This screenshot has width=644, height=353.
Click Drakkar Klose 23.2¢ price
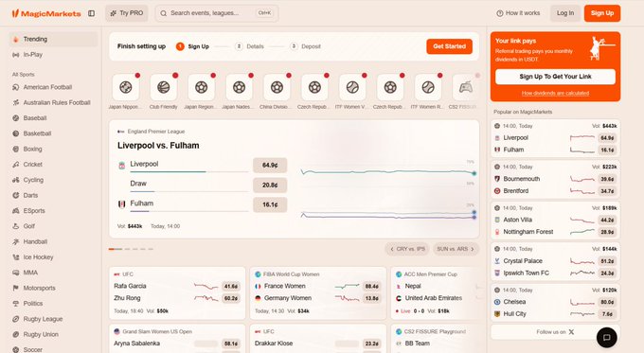(x=371, y=344)
